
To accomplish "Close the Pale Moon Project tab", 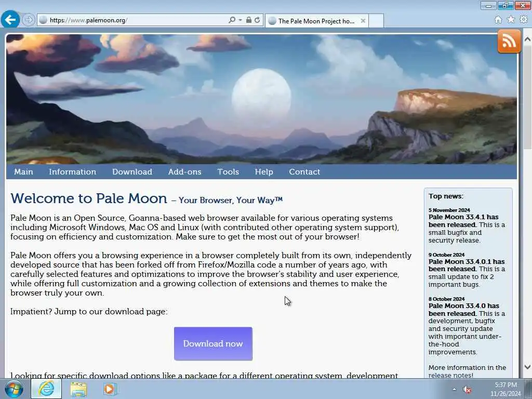I will [363, 21].
